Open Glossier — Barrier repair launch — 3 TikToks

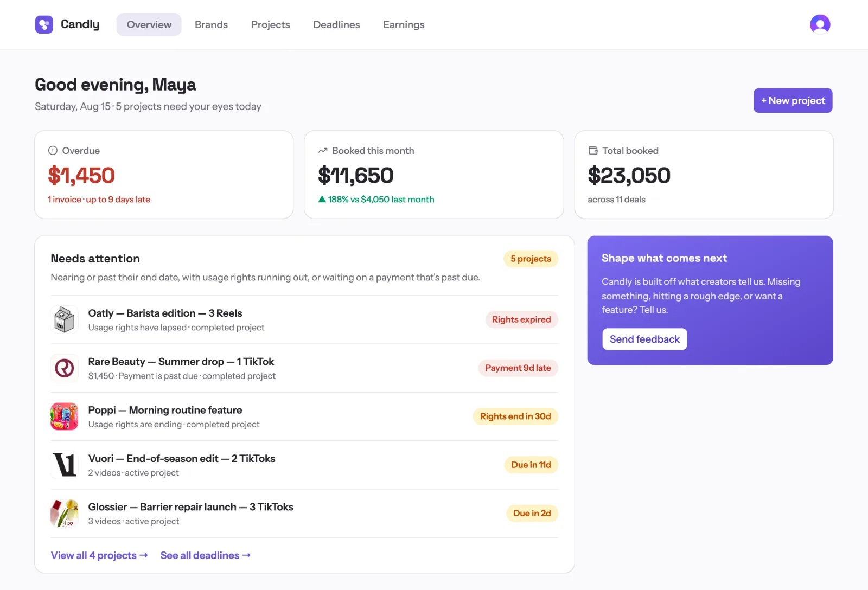click(304, 514)
